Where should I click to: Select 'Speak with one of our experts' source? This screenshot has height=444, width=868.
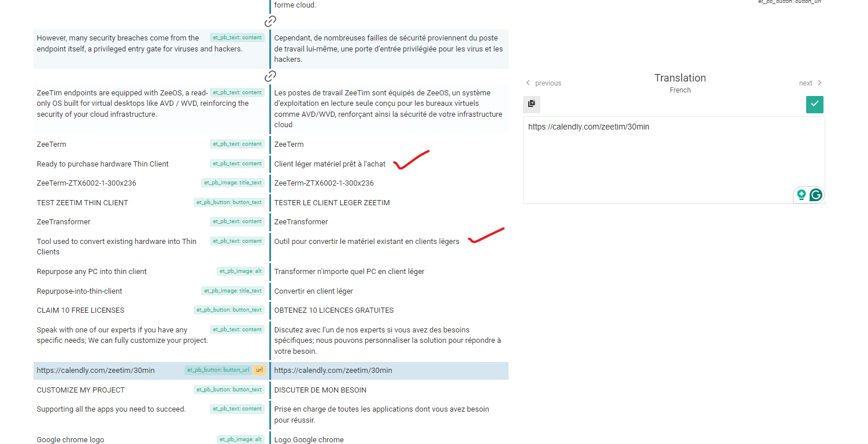(x=123, y=335)
